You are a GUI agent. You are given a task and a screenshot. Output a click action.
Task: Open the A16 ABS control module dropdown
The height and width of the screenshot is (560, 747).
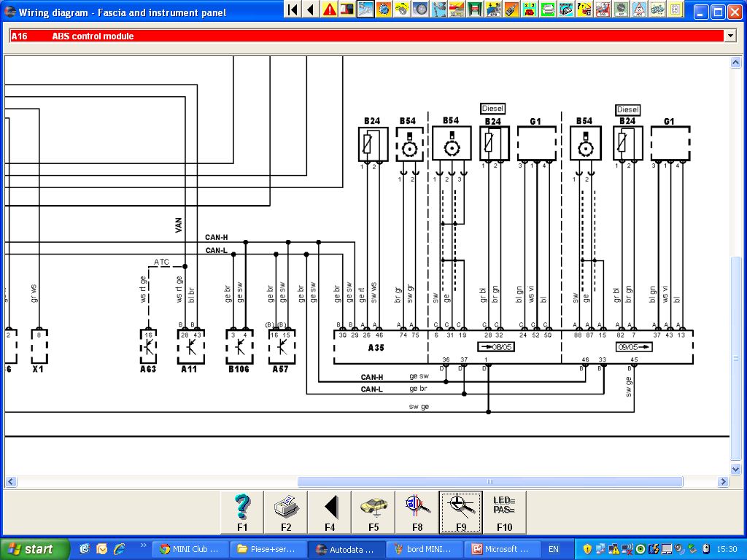729,36
